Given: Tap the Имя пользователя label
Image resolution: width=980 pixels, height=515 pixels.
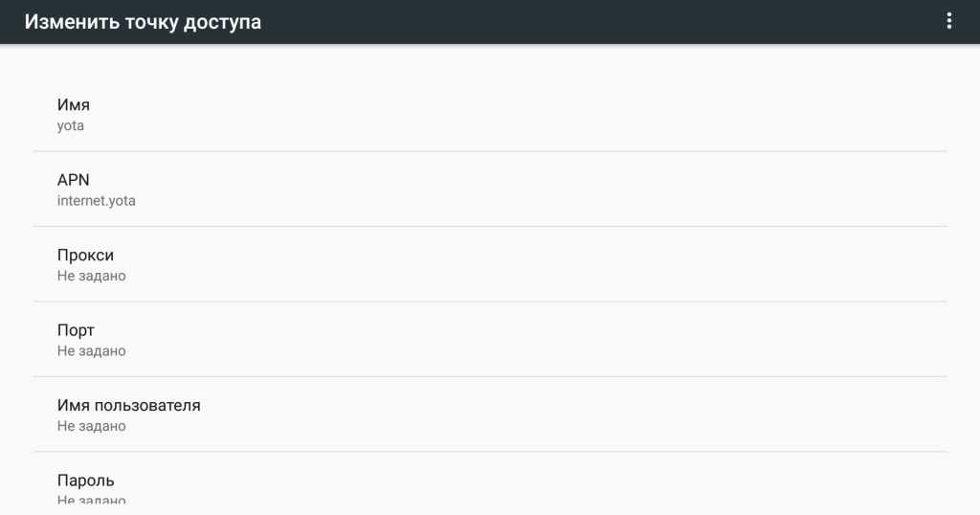Looking at the screenshot, I should pyautogui.click(x=129, y=405).
